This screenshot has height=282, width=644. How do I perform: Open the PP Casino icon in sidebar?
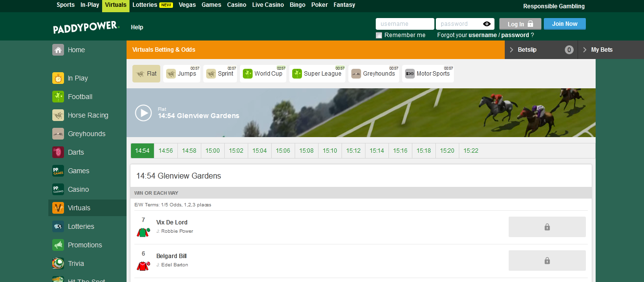coord(58,189)
